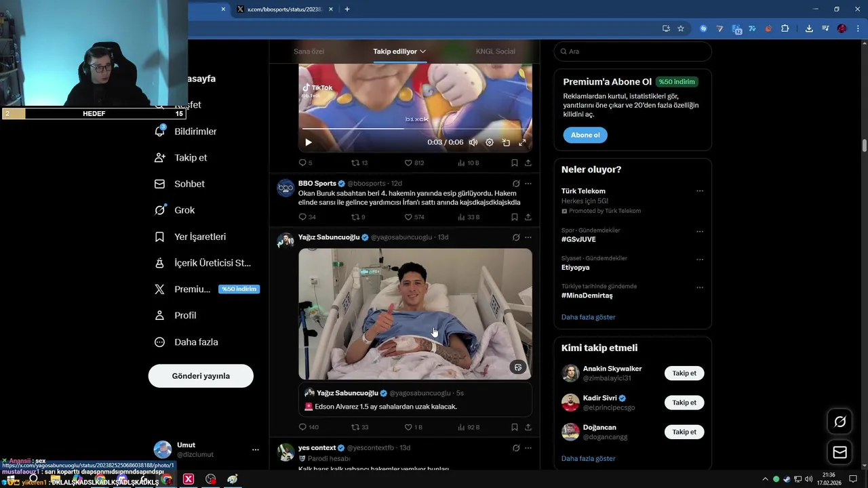Bookmark the Yağız Sabuncuoğlu post
868x488 pixels.
click(514, 427)
